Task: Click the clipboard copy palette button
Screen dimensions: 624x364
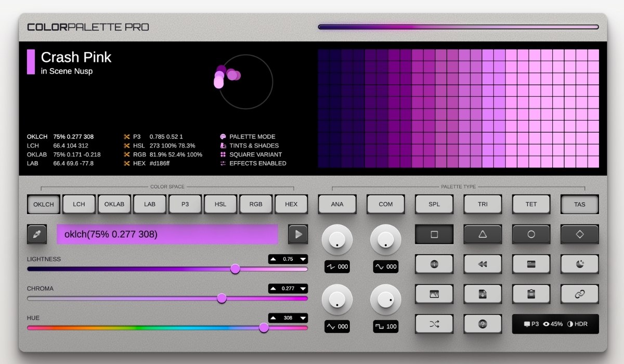Action: [531, 294]
